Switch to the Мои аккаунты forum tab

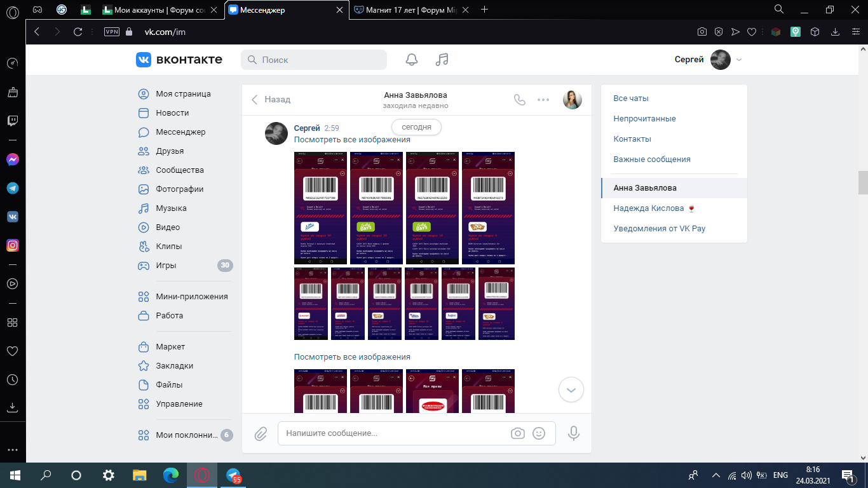pos(161,10)
